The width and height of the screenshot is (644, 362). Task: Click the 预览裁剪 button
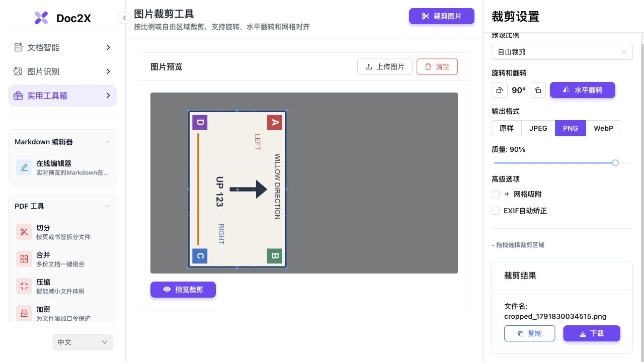183,290
